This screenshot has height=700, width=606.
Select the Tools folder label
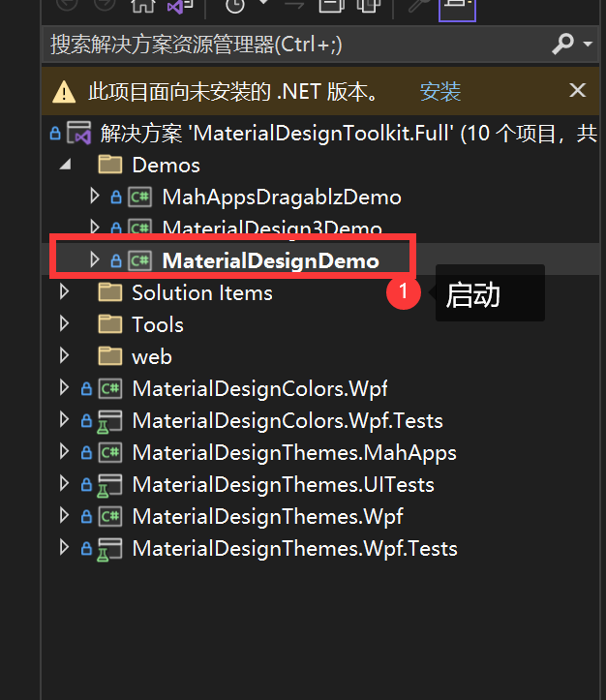158,324
